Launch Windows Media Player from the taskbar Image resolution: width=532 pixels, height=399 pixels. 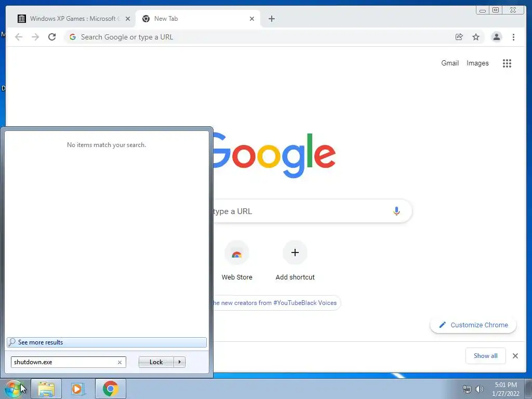(x=77, y=389)
